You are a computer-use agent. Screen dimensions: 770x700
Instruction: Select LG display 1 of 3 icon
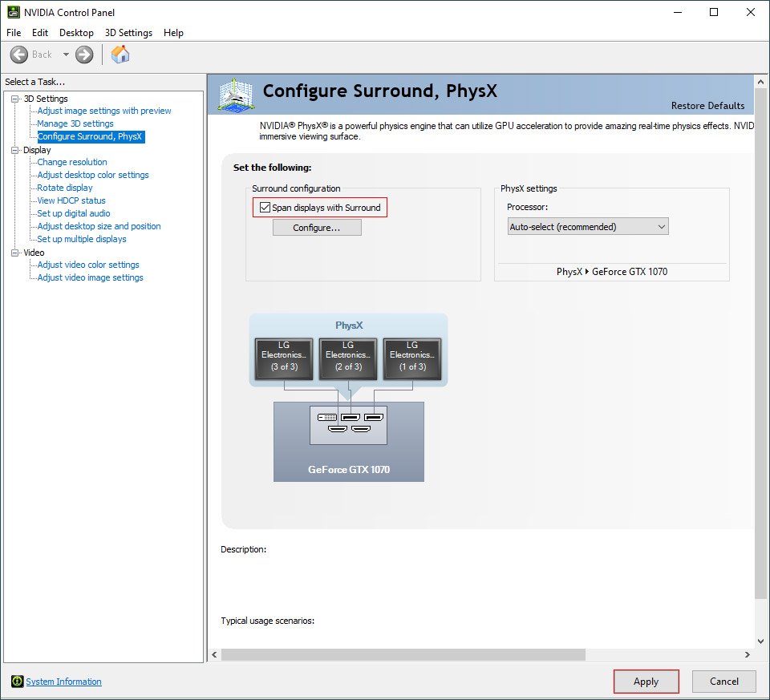tap(411, 358)
